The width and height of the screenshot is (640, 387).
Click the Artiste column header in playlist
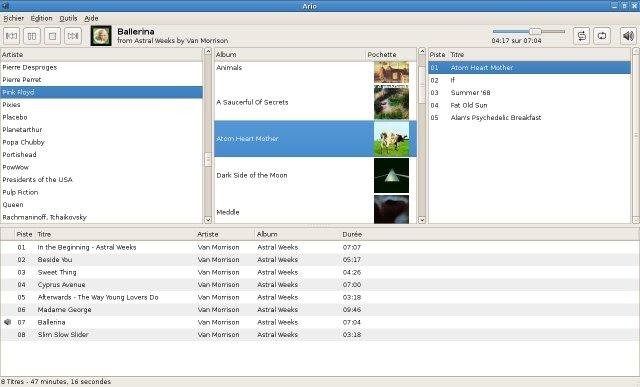tap(224, 234)
